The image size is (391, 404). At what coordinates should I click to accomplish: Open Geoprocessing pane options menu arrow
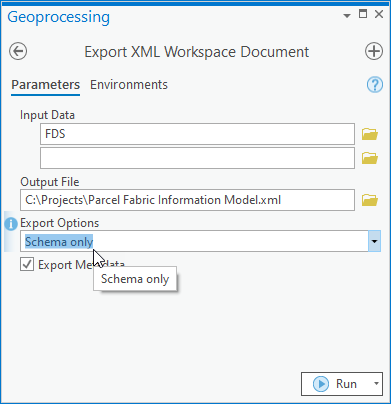coord(347,15)
